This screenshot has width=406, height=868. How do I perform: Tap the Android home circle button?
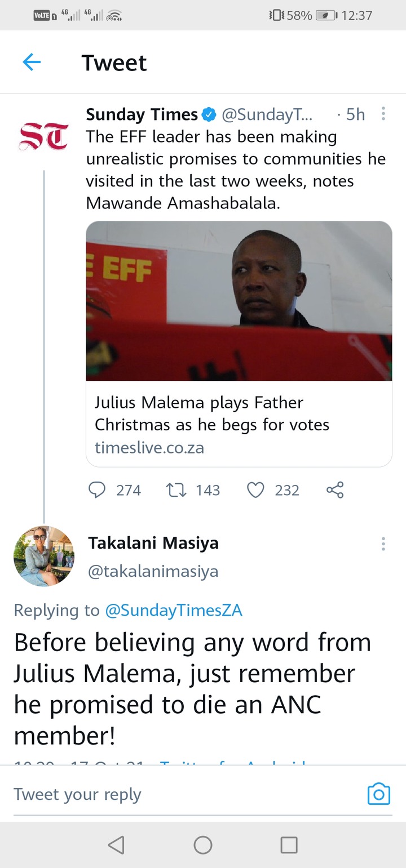[x=203, y=844]
